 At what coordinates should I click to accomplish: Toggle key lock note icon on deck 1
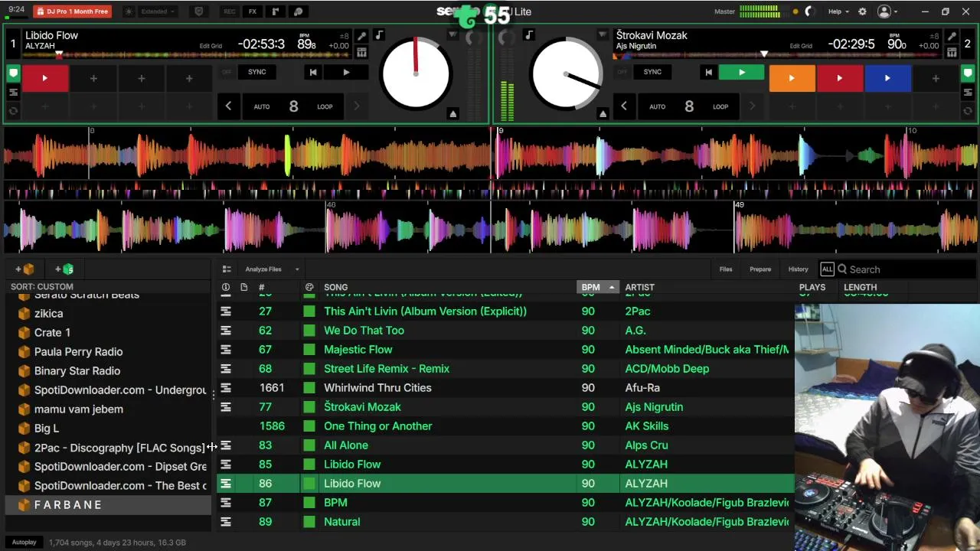[x=379, y=35]
